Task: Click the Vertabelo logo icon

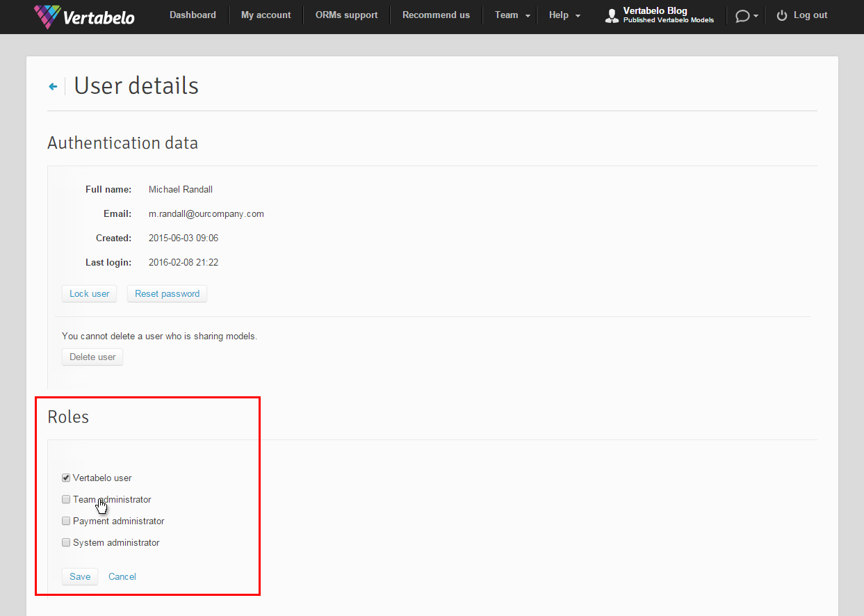Action: tap(47, 17)
